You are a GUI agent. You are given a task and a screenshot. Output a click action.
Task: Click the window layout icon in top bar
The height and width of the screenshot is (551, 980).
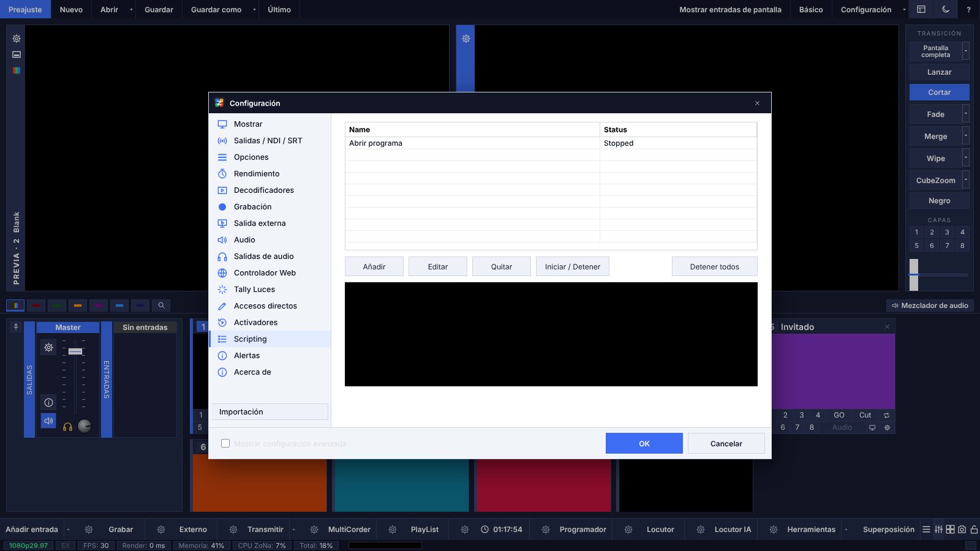[x=921, y=9]
